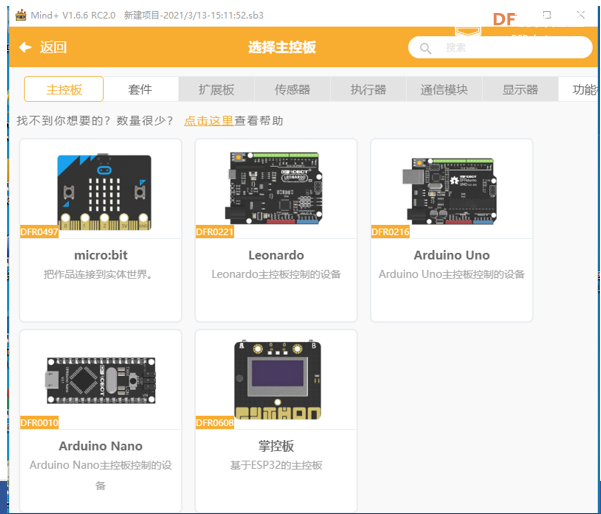Viewport: 601px width, 514px height.
Task: Select the 掌控板 board image
Action: point(278,380)
